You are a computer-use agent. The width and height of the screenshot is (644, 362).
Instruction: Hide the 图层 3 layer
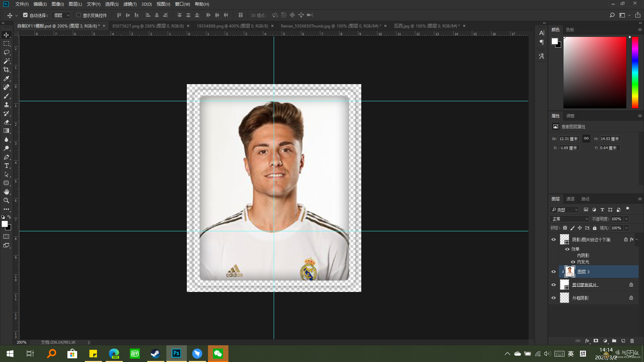pos(553,272)
